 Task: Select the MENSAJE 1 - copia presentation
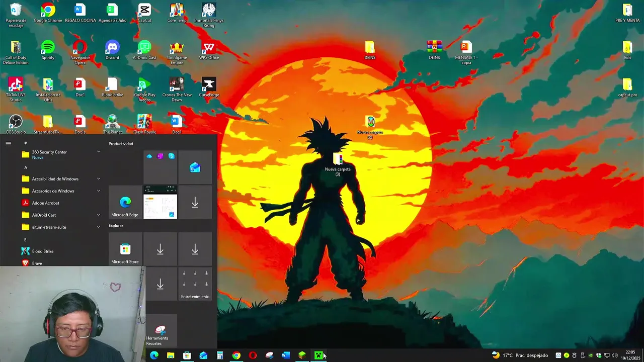466,53
